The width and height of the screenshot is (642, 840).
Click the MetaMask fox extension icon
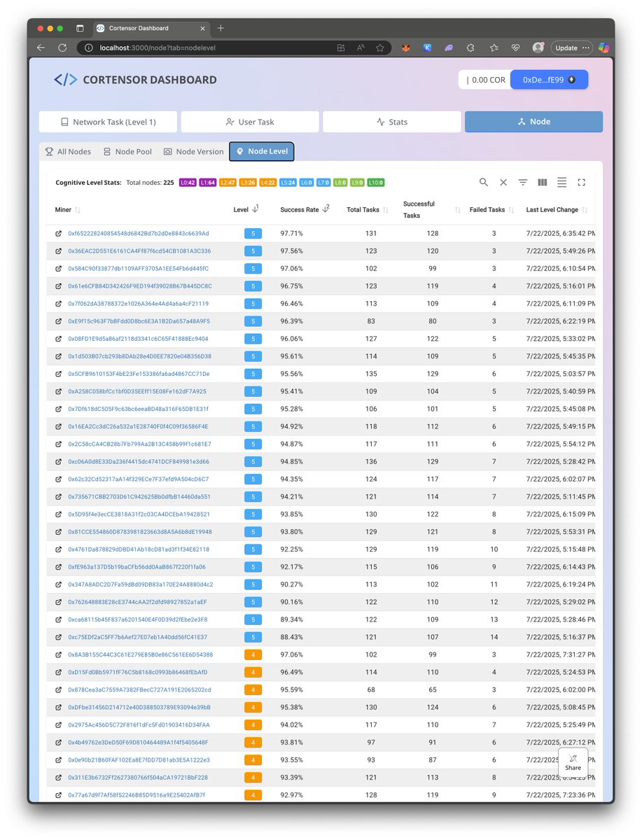(405, 48)
